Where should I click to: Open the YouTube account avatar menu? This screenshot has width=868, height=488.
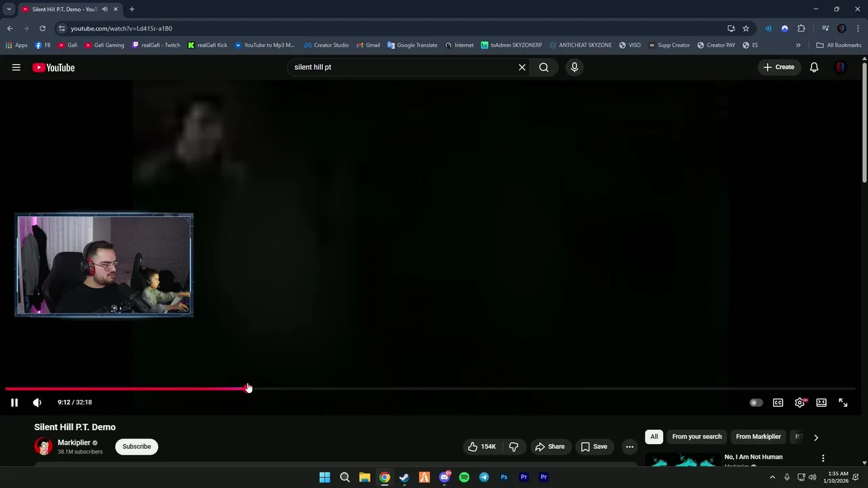tap(841, 67)
